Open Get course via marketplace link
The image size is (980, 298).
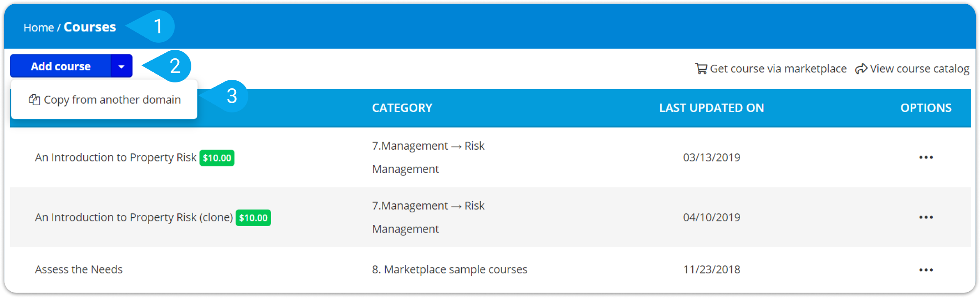tap(771, 68)
